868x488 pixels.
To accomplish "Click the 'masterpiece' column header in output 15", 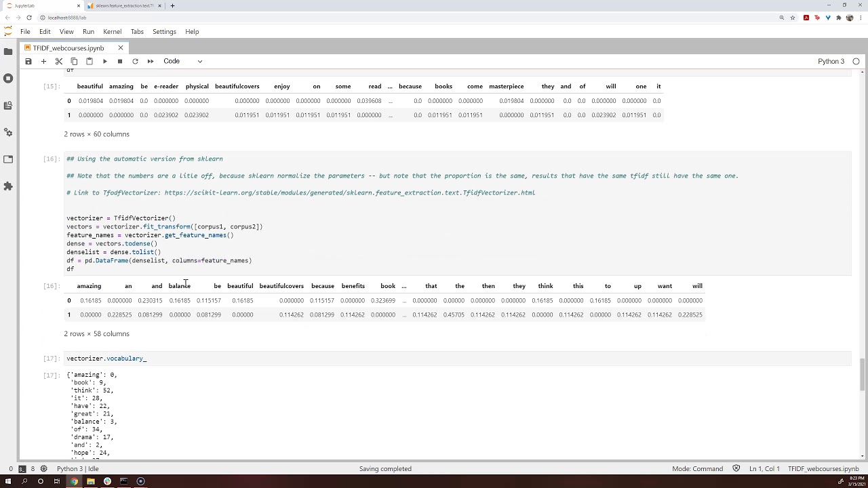I will click(x=506, y=86).
